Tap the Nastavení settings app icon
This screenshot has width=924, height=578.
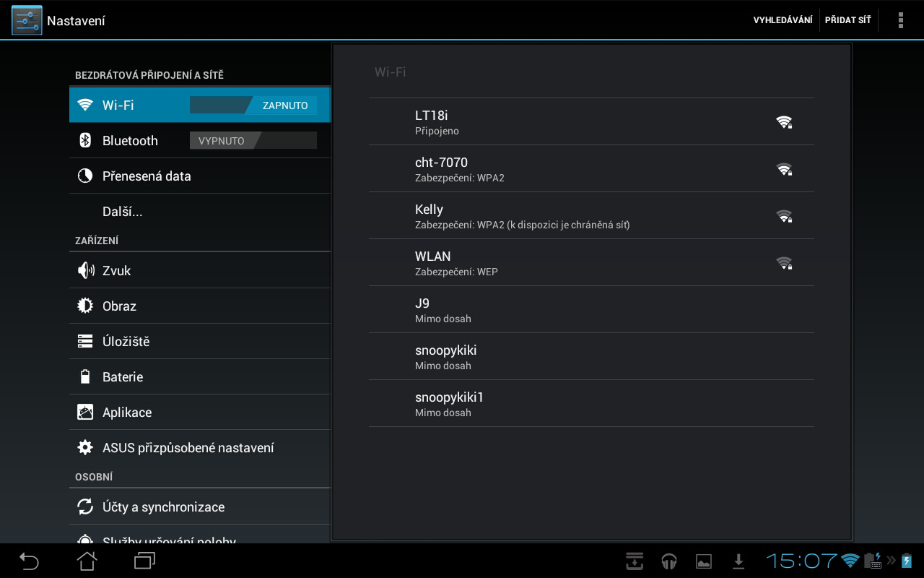[x=27, y=20]
